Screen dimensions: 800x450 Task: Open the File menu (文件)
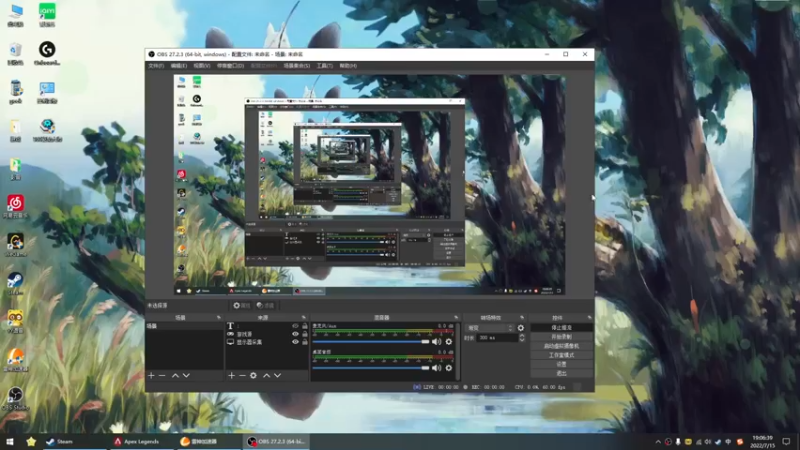(x=156, y=66)
